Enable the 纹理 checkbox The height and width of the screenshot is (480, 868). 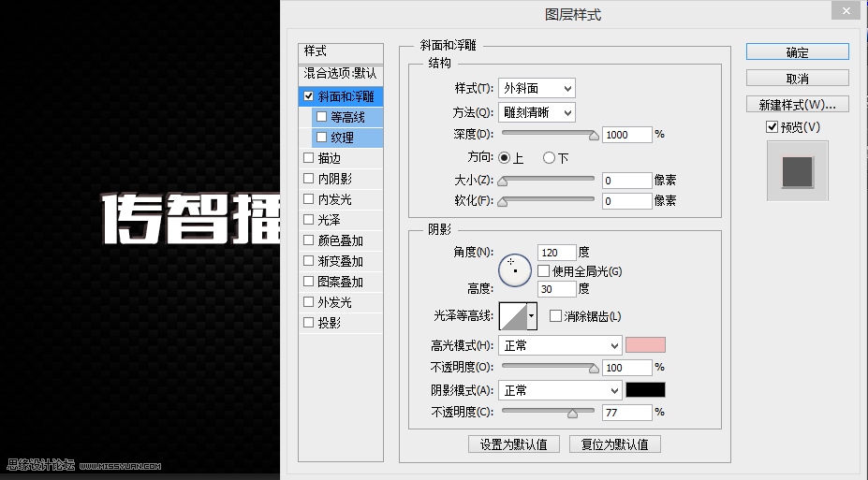(321, 138)
